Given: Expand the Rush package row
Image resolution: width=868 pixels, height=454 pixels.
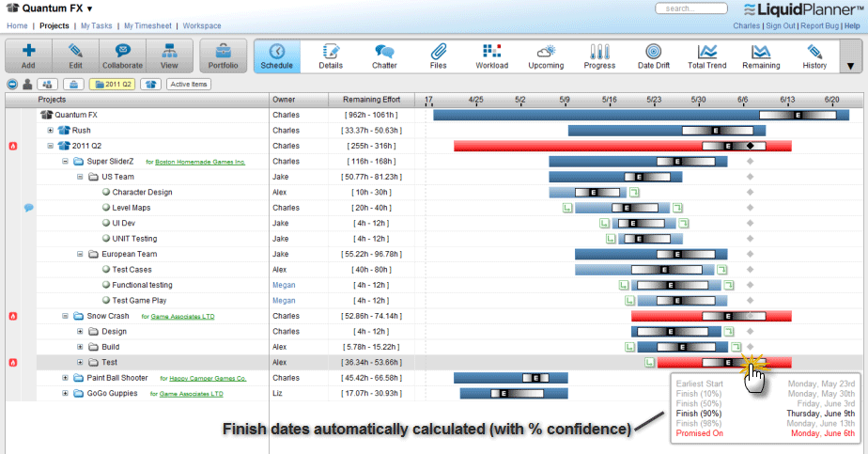Looking at the screenshot, I should click(51, 130).
